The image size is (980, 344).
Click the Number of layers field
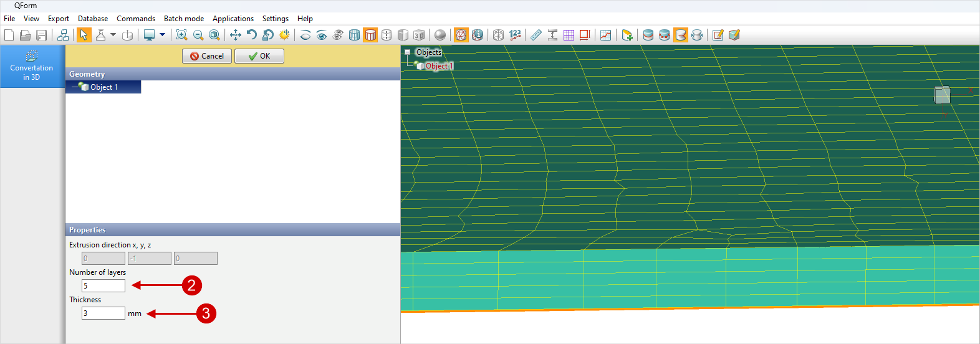pos(103,285)
